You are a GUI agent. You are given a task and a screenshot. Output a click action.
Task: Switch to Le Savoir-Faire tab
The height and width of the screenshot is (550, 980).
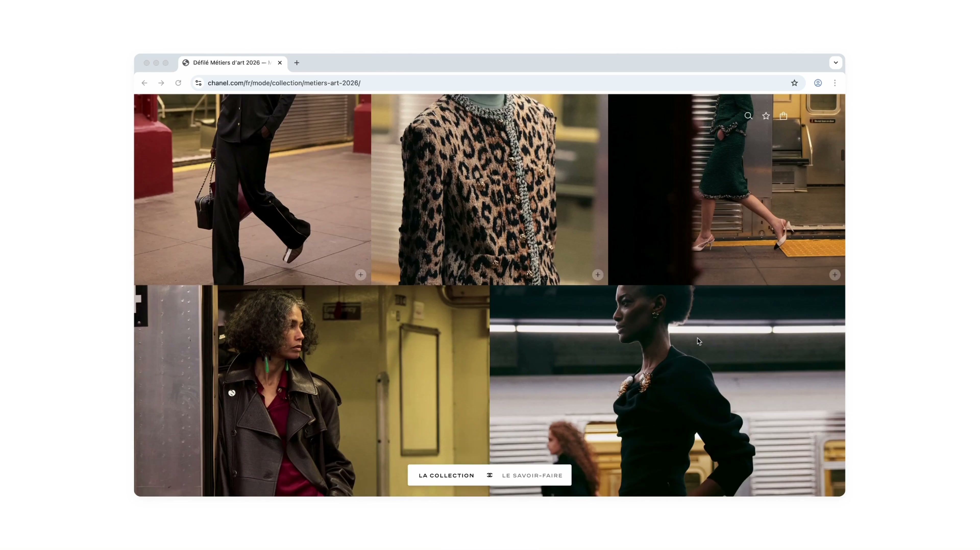click(x=532, y=476)
